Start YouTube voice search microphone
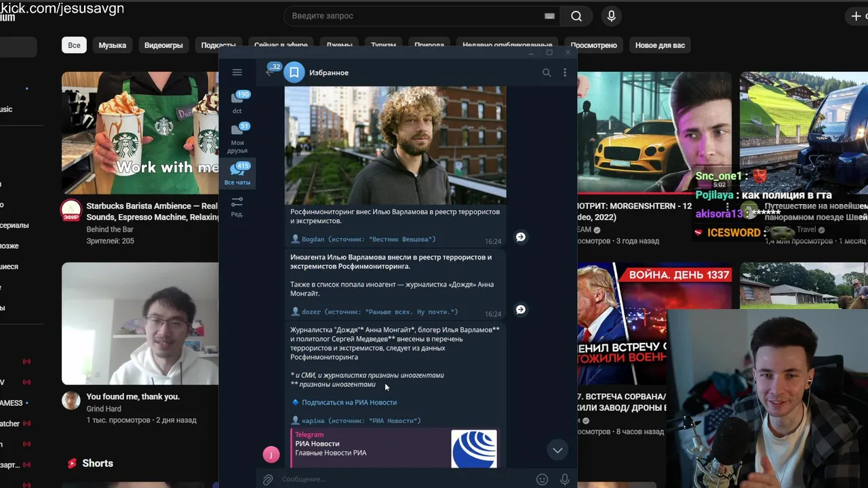This screenshot has width=868, height=488. click(612, 16)
